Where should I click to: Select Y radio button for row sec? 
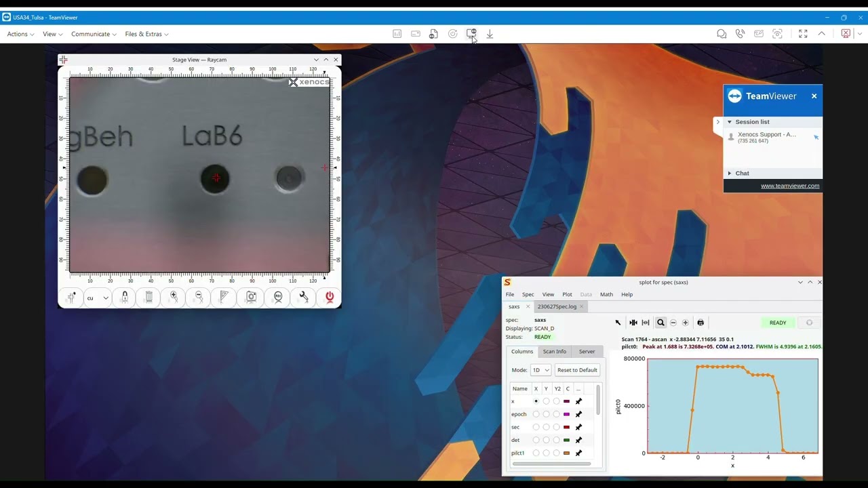tap(546, 427)
